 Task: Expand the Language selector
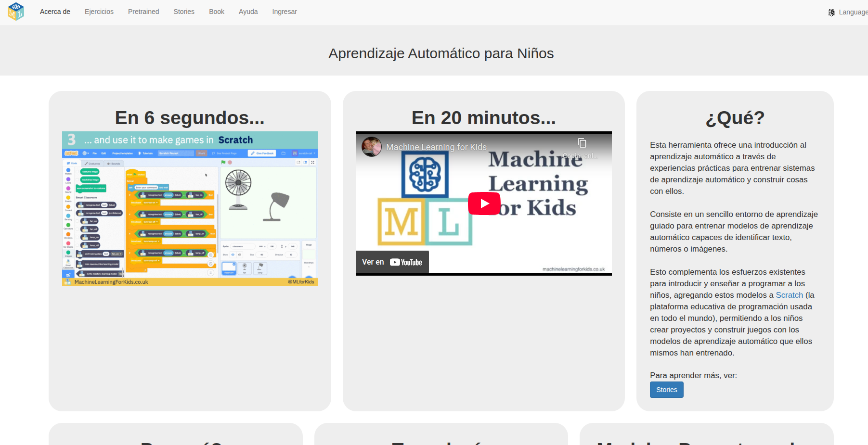(853, 12)
